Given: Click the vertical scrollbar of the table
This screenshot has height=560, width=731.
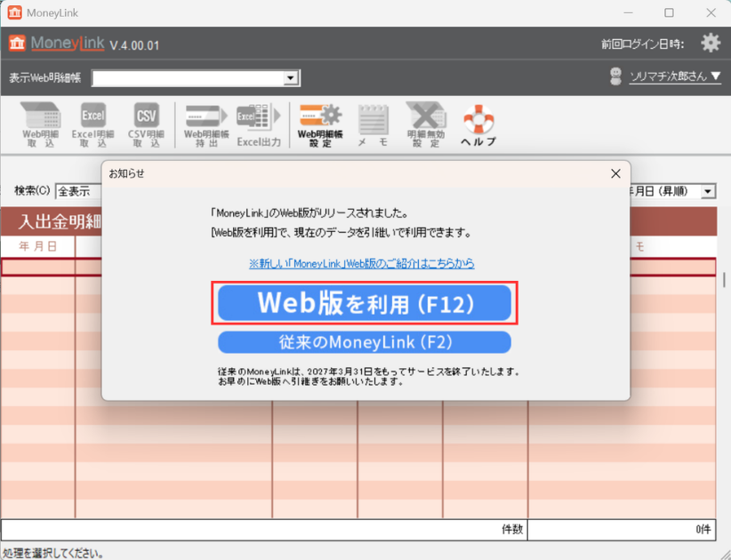Looking at the screenshot, I should [x=724, y=279].
